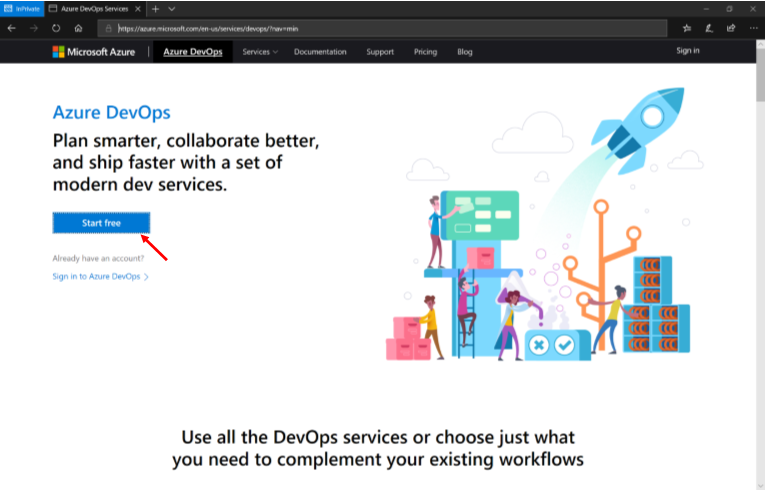The width and height of the screenshot is (766, 491).
Task: Go to the browser home page icon
Action: pos(78,28)
